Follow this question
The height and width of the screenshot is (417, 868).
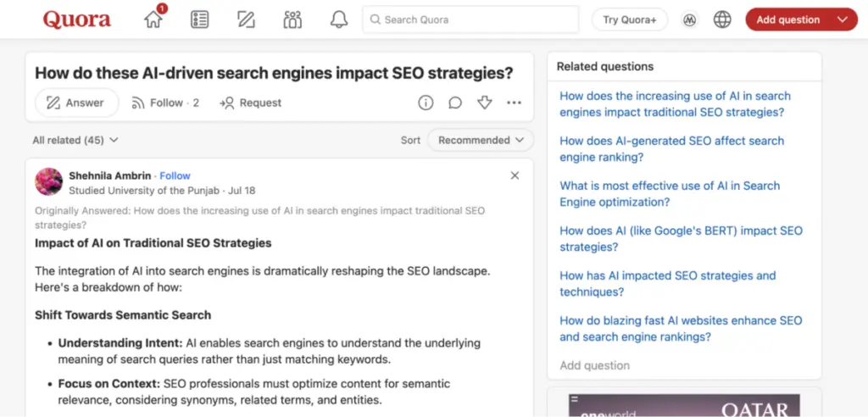[x=166, y=103]
